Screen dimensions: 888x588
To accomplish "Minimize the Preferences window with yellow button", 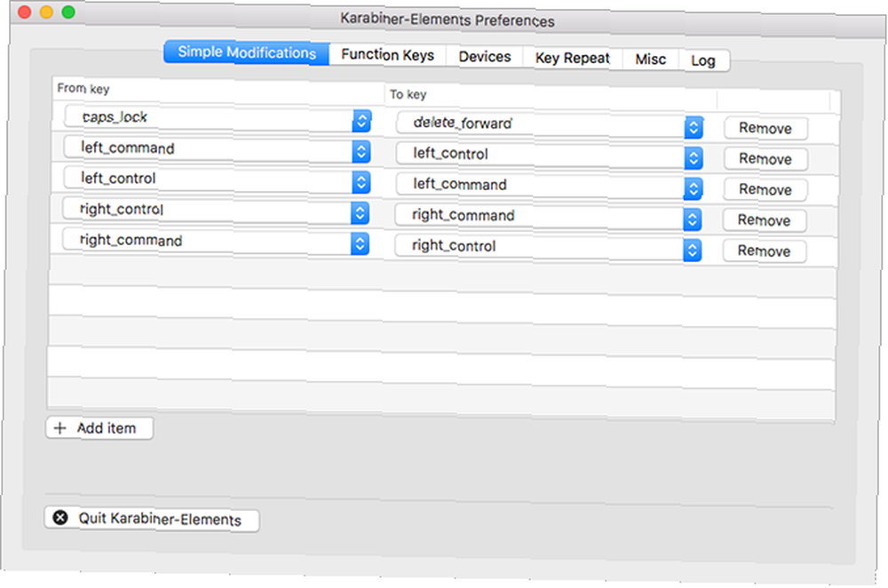I will tap(46, 12).
